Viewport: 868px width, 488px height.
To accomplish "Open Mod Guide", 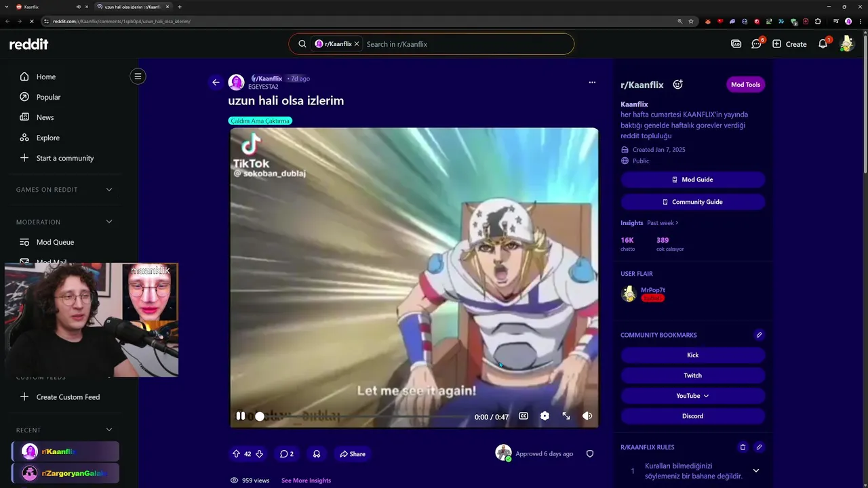I will (x=693, y=180).
